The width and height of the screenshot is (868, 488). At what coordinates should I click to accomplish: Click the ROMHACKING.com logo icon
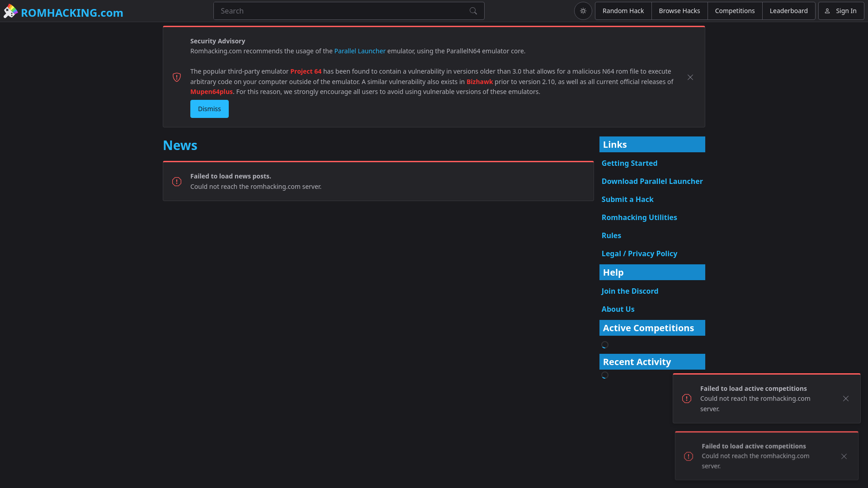pyautogui.click(x=10, y=11)
